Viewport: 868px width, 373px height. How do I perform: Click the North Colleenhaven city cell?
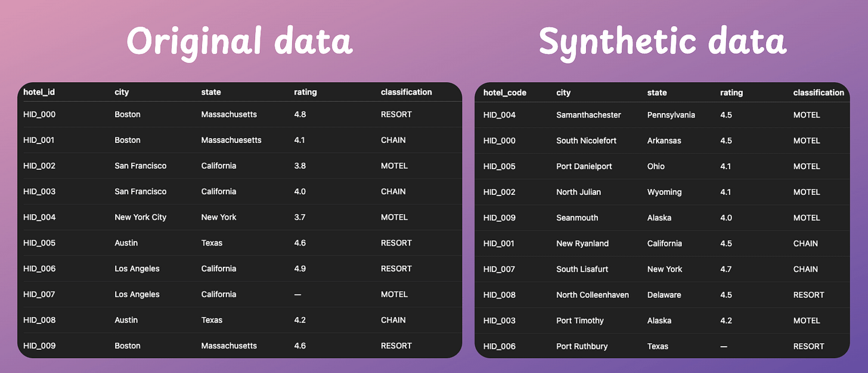[592, 294]
